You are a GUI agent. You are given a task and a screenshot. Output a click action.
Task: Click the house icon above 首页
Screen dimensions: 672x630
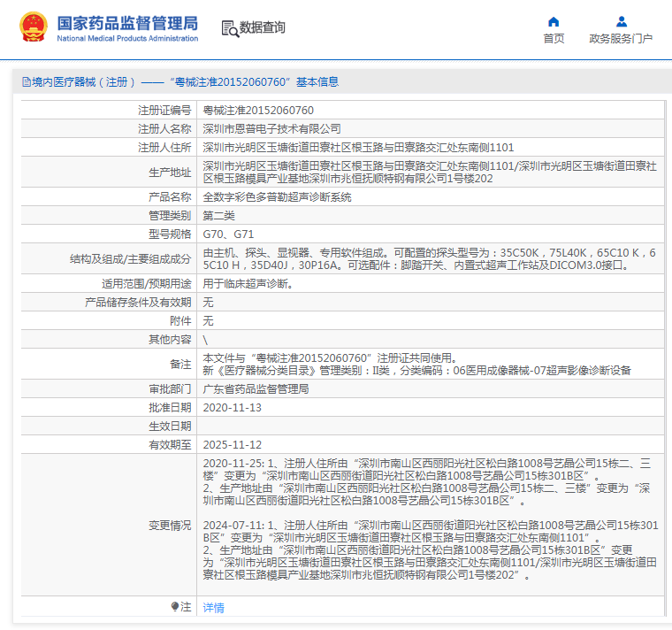click(554, 21)
